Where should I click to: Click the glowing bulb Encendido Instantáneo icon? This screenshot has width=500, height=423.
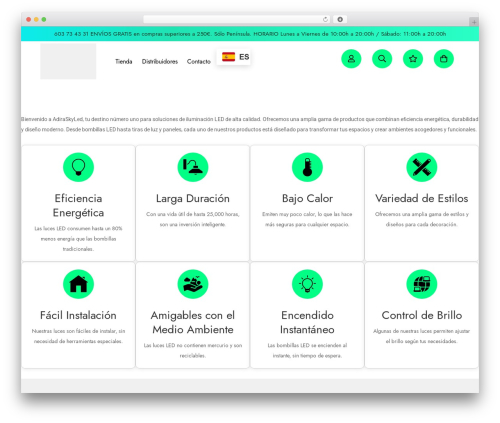(x=307, y=284)
